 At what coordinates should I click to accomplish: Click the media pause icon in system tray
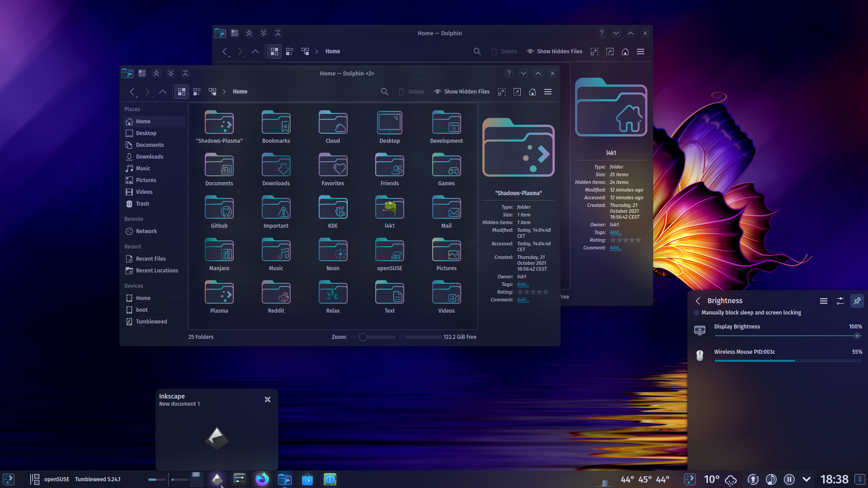[x=789, y=479]
